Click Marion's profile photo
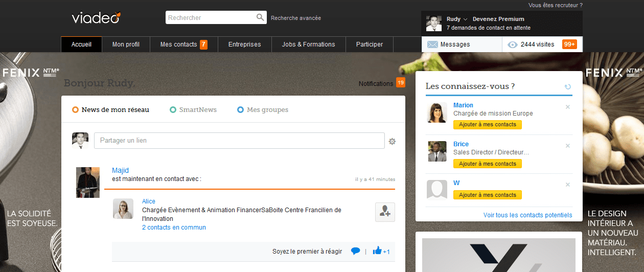Viewport: 644px width, 272px height. 437,112
